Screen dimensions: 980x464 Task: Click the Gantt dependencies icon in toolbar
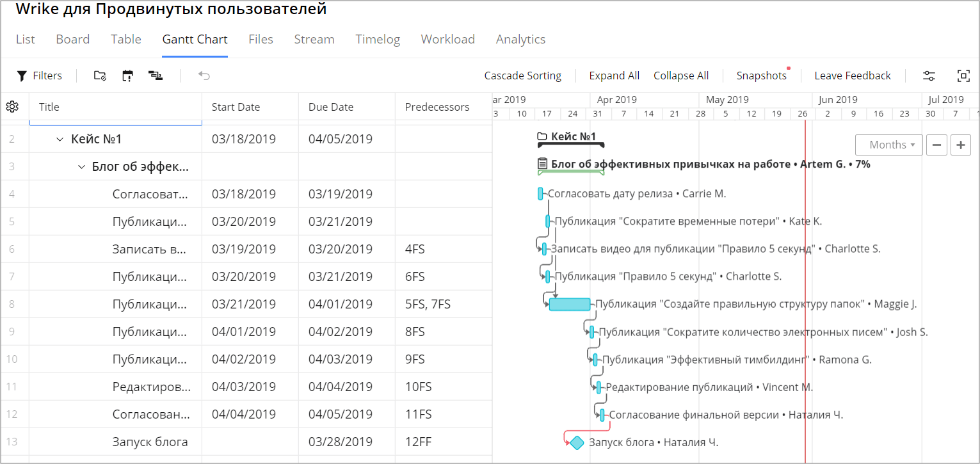pyautogui.click(x=155, y=76)
